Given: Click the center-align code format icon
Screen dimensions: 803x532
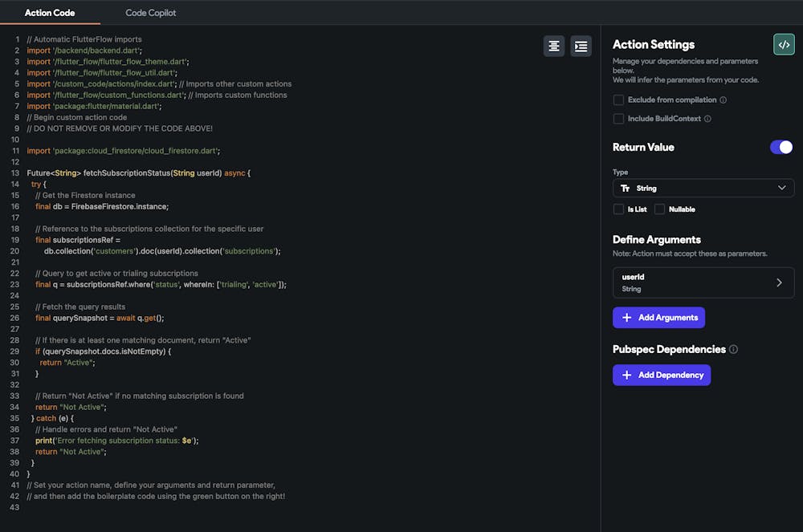Looking at the screenshot, I should tap(554, 47).
